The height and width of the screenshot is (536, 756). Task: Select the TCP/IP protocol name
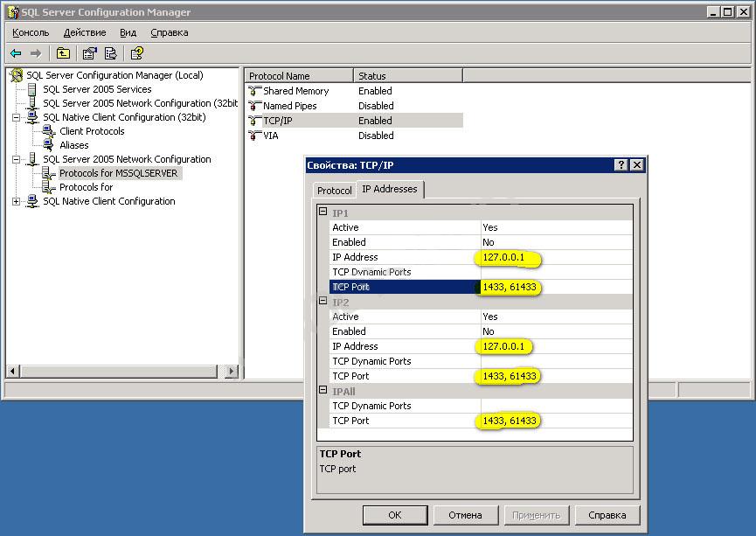[x=277, y=121]
